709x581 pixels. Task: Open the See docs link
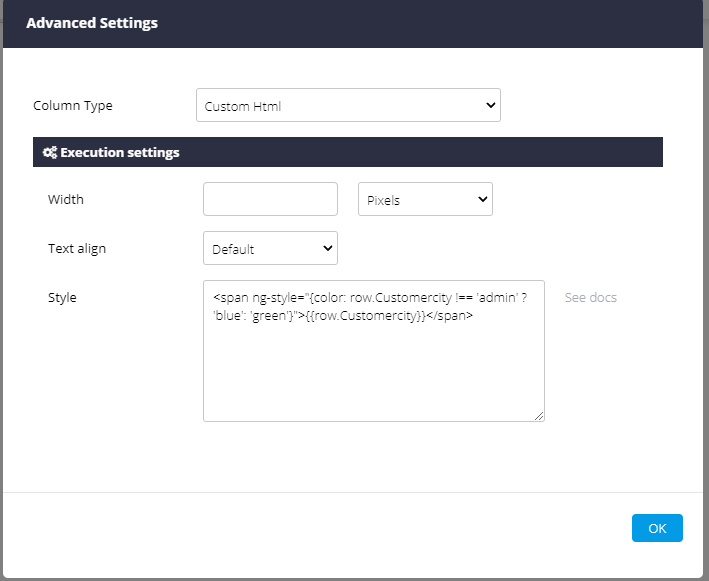590,298
